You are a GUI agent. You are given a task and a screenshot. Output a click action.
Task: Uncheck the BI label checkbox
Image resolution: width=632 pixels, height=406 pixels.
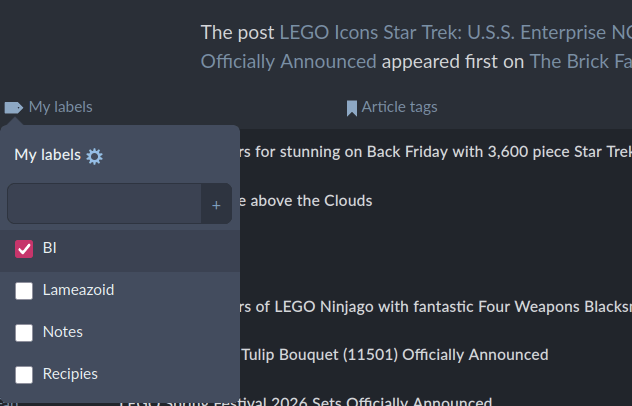pyautogui.click(x=25, y=248)
